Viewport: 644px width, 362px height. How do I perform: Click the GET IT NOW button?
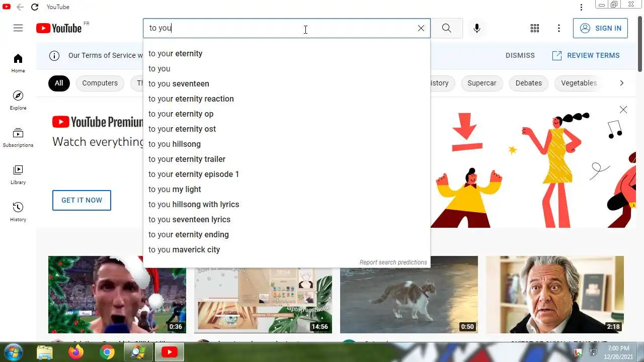click(82, 200)
